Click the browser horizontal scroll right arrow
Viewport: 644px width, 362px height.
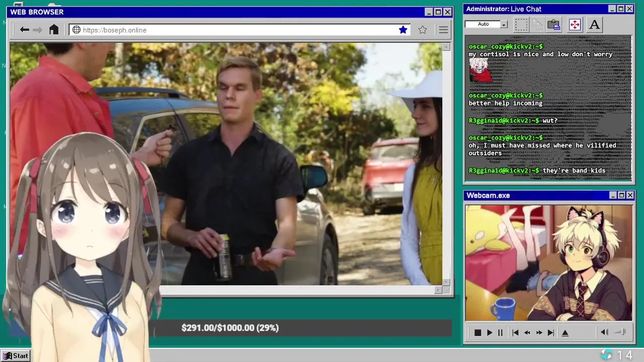coord(438,290)
